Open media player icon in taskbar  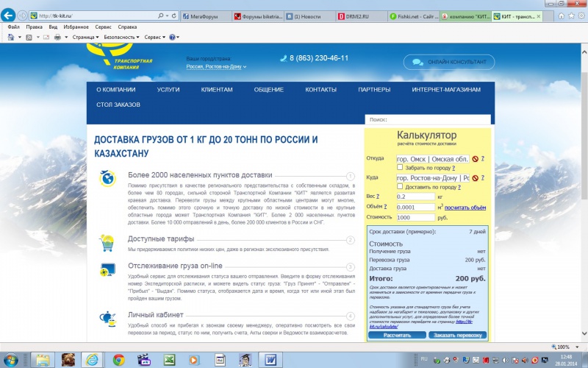tap(193, 360)
